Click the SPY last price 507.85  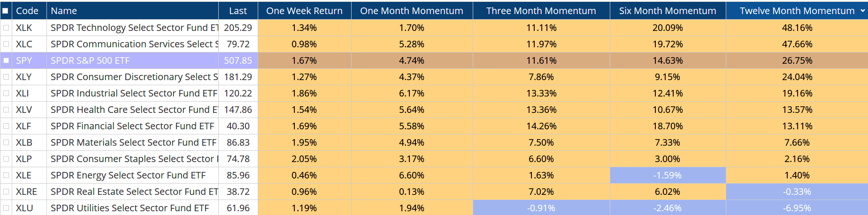238,60
